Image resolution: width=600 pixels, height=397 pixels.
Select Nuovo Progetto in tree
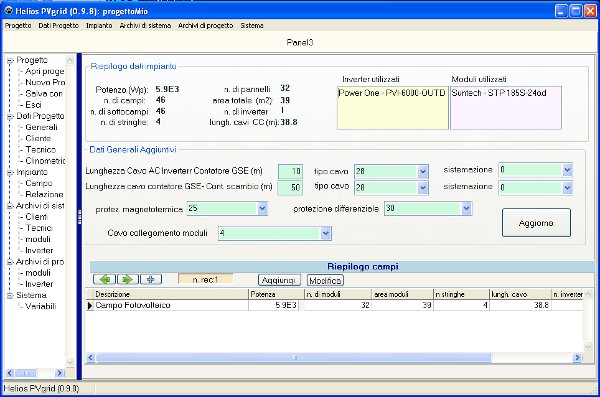coord(45,82)
